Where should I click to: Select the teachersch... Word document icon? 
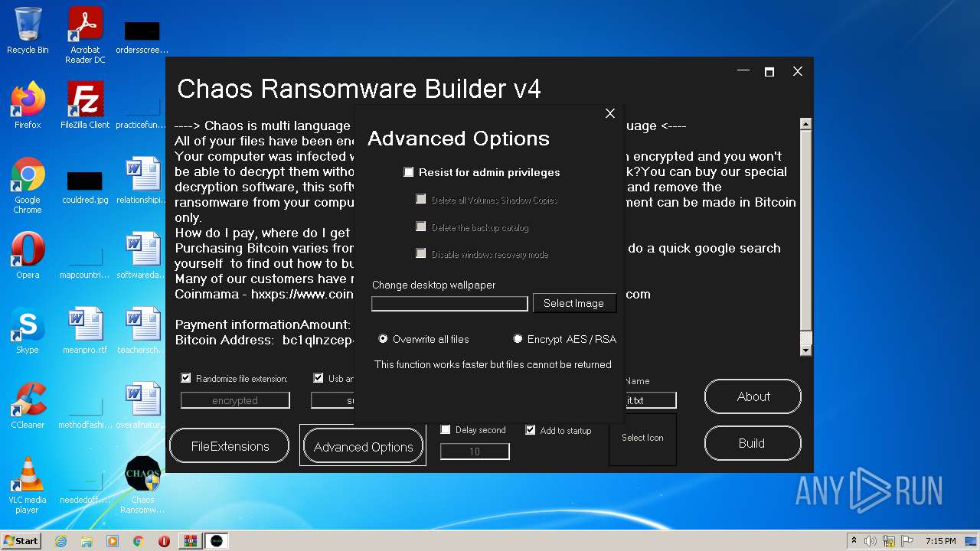point(142,331)
